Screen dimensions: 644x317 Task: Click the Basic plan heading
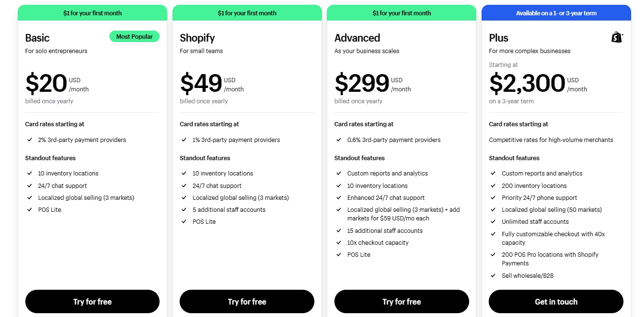pos(37,38)
